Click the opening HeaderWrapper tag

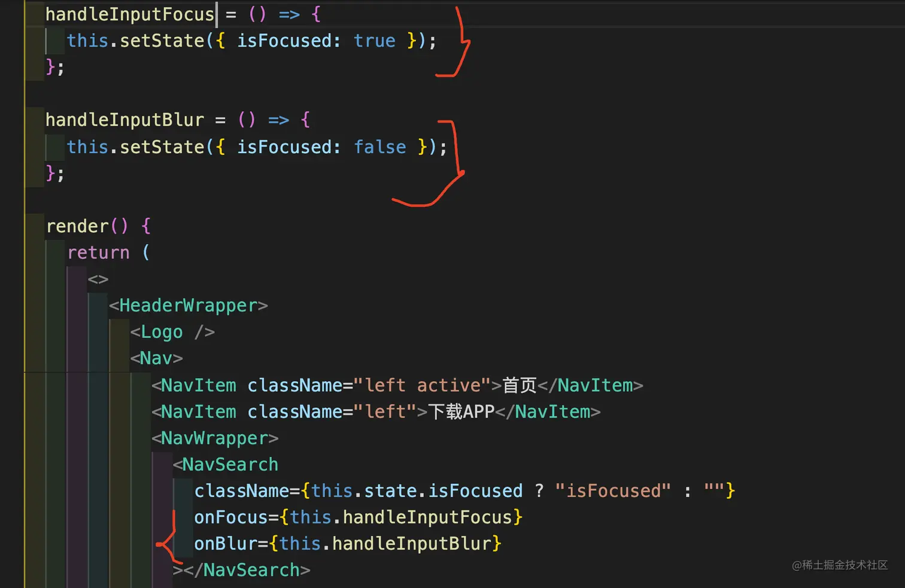coord(189,306)
